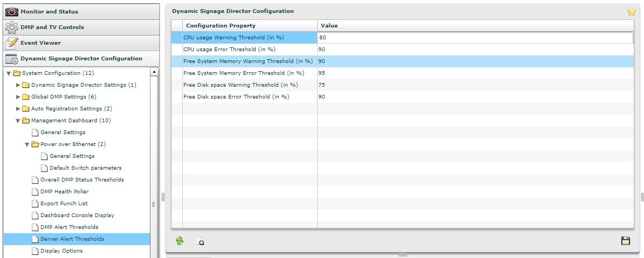Click the favorite star icon
Viewport: 644px width, 258px height.
[x=631, y=12]
